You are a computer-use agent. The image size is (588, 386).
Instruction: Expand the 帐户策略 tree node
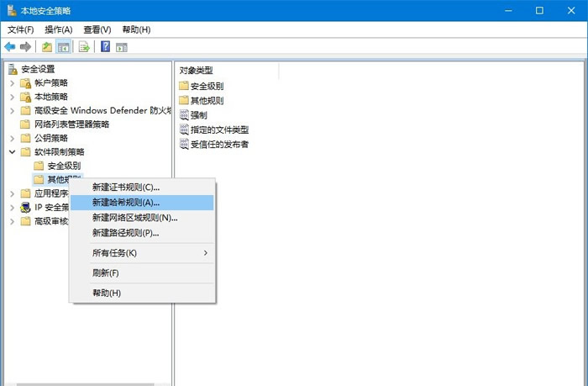(x=12, y=83)
